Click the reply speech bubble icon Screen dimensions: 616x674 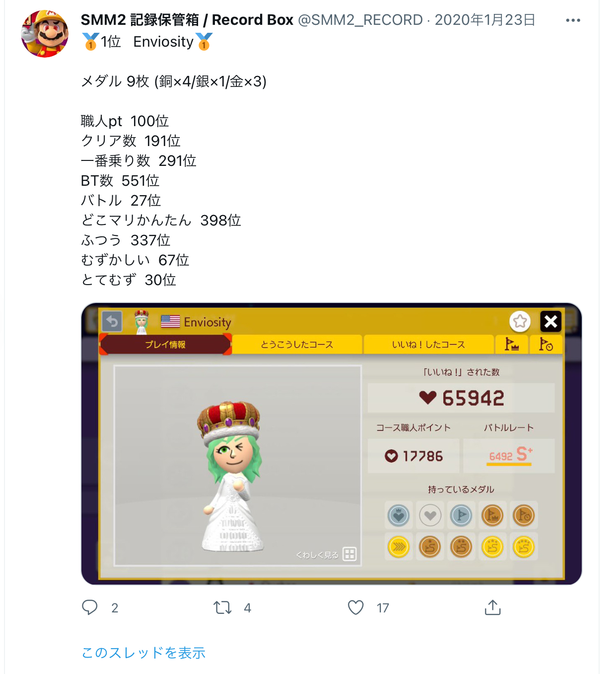(90, 607)
